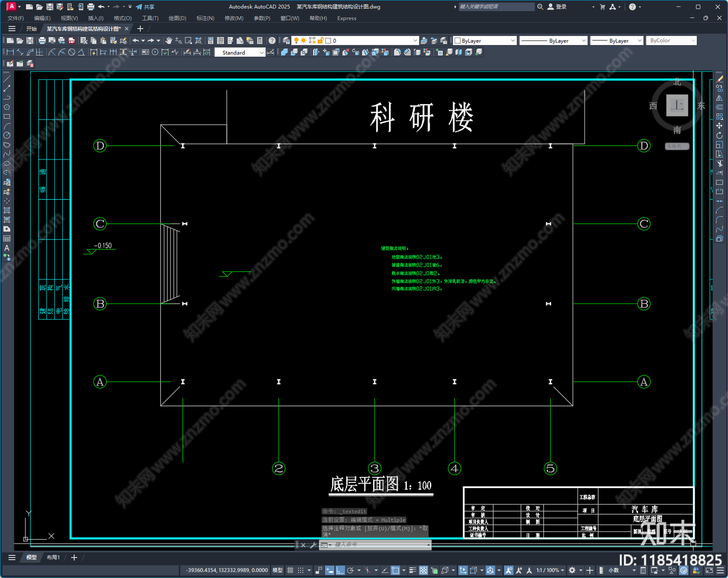Toggle lineweight display in status bar
728x578 pixels.
413,570
